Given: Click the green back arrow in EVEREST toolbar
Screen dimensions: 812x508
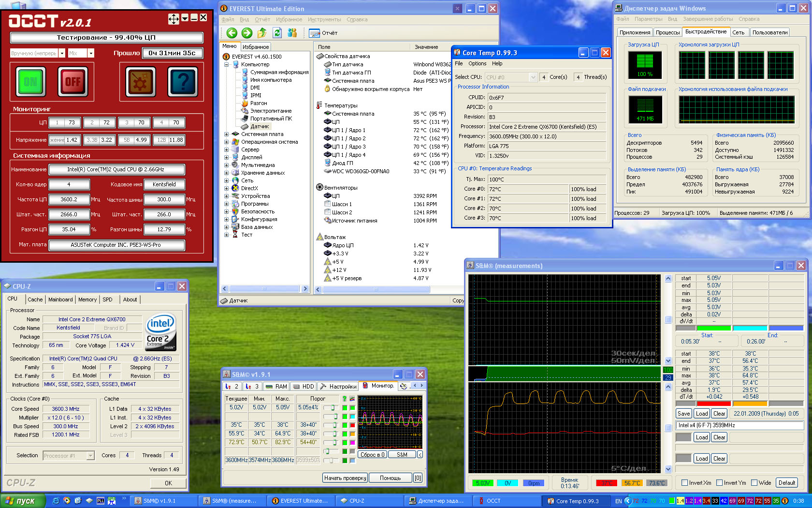Looking at the screenshot, I should 232,33.
